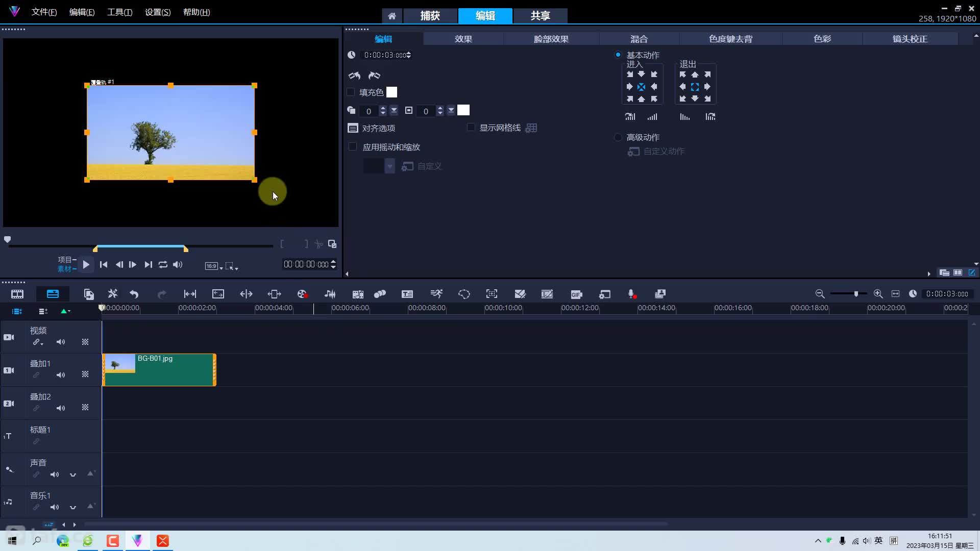980x551 pixels.
Task: Open the 视频 track ripple link dropdown
Action: coord(38,342)
